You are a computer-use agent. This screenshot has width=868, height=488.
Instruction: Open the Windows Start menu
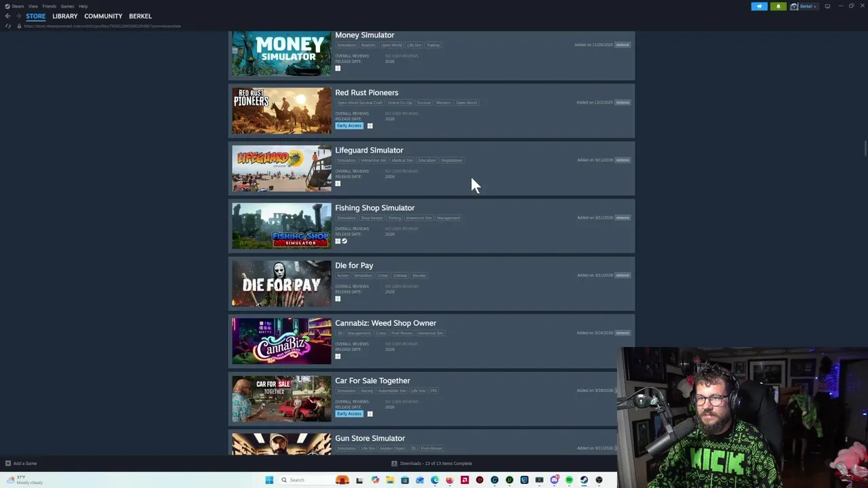[x=269, y=480]
